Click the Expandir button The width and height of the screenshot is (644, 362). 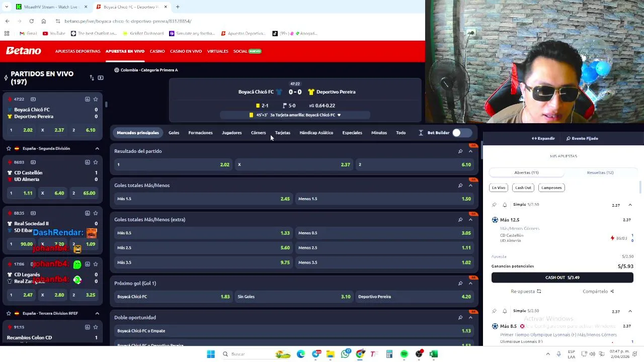[543, 138]
